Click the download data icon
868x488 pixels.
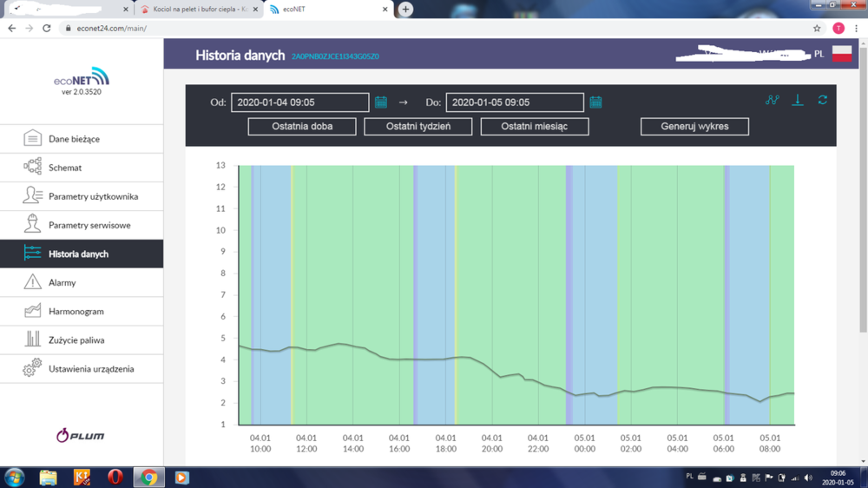(798, 100)
